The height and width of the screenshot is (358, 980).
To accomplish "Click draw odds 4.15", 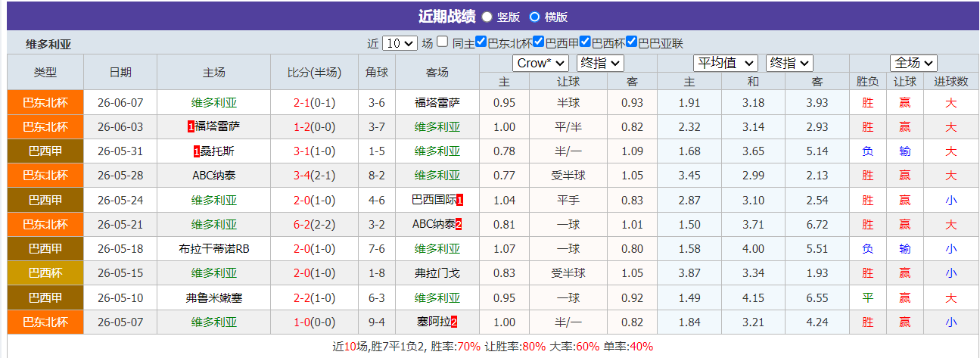I will pos(753,297).
